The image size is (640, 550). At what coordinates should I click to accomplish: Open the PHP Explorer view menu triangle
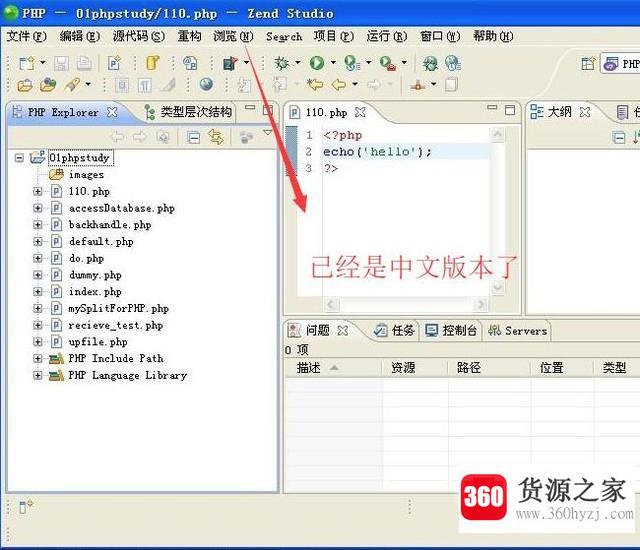[x=268, y=133]
